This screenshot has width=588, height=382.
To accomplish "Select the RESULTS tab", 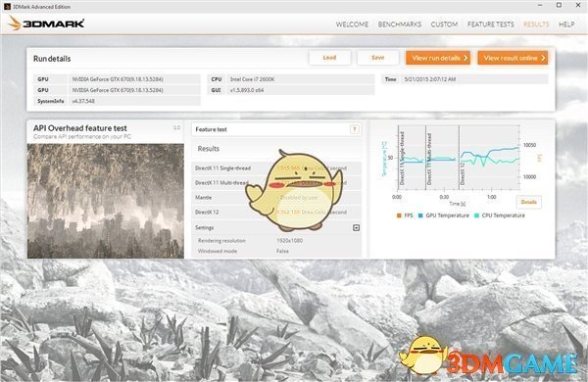I will pyautogui.click(x=536, y=24).
